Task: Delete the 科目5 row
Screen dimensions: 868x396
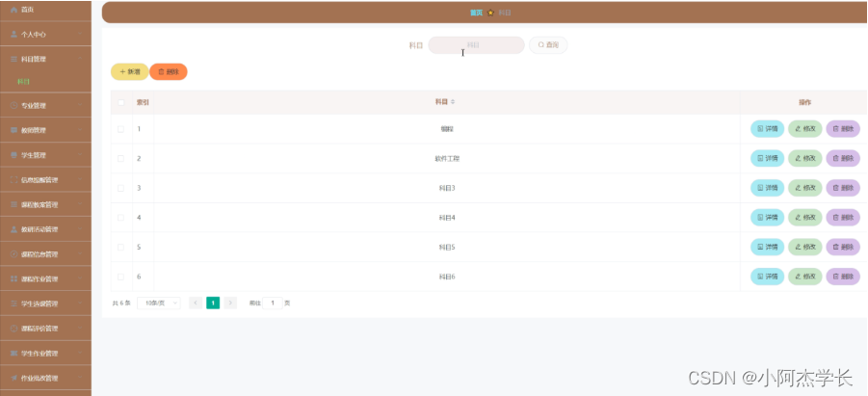Action: pos(843,247)
